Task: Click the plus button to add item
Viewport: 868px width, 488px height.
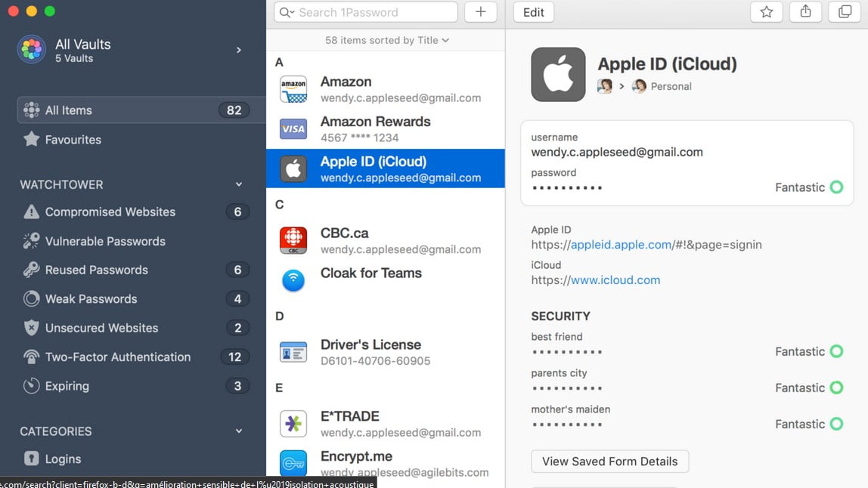Action: point(481,11)
